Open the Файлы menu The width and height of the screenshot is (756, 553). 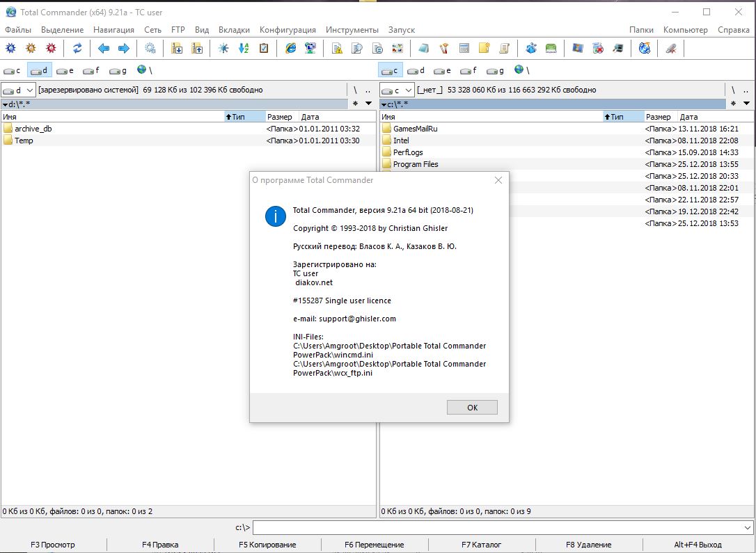[x=18, y=30]
